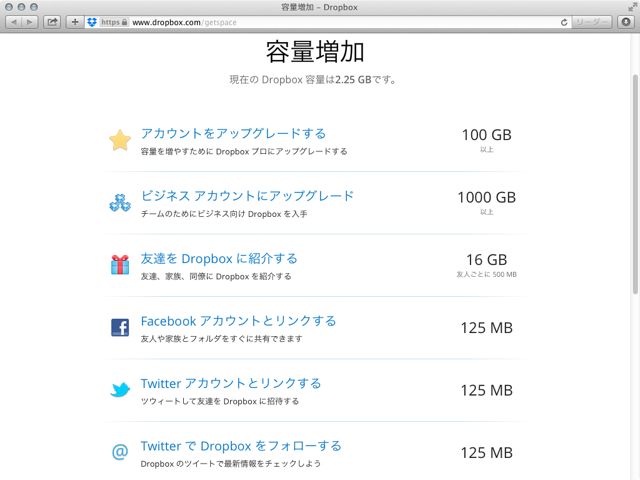Open アカウントをアップグレードする link

(x=233, y=133)
